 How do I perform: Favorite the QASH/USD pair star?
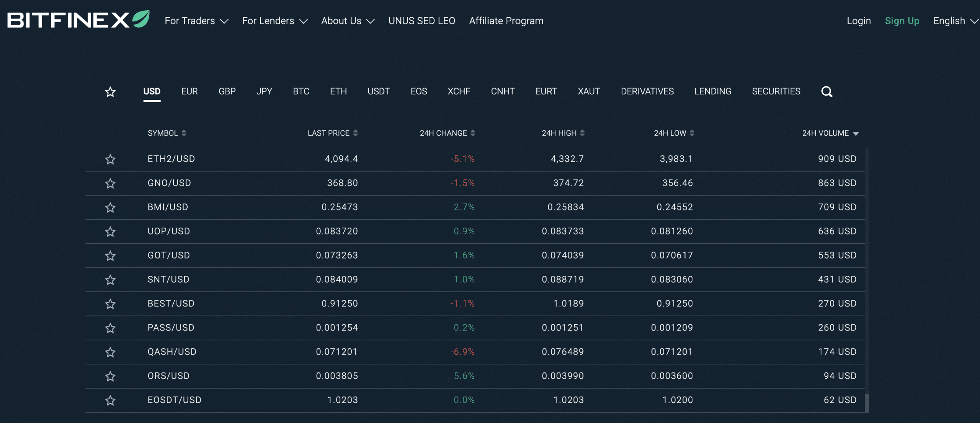pyautogui.click(x=110, y=352)
